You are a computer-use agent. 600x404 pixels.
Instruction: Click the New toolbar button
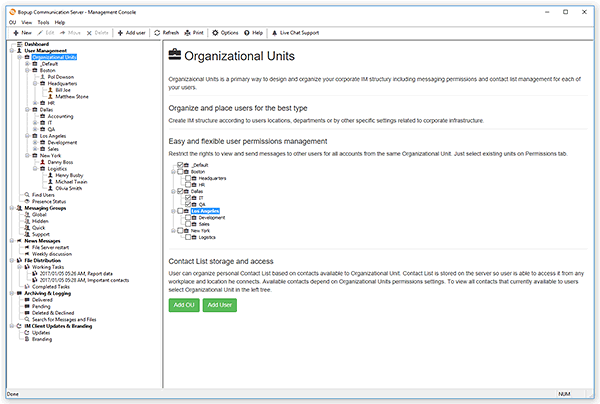pos(21,32)
